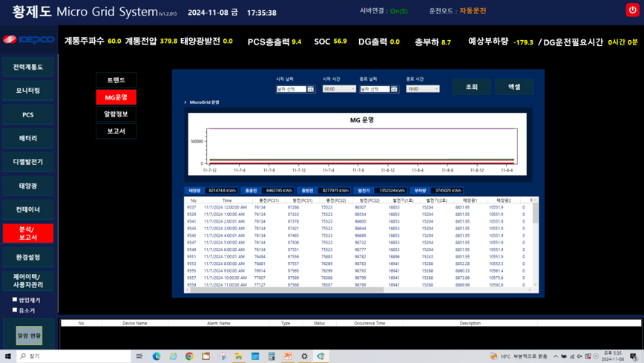
Task: Click the 시작 날짜 date input field
Action: pos(291,89)
